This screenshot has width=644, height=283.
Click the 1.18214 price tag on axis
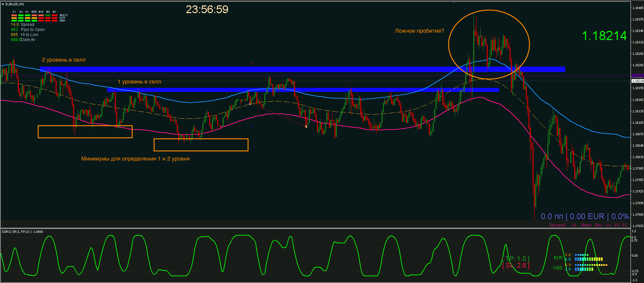(637, 81)
